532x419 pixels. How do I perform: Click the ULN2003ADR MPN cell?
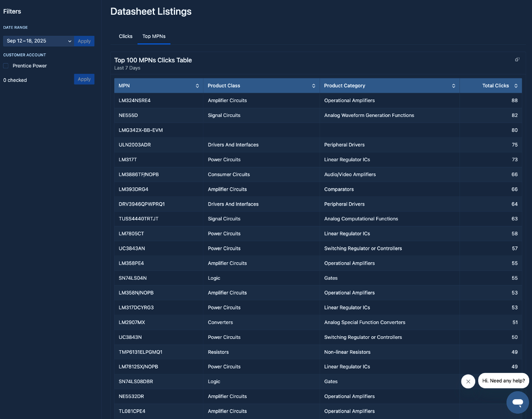click(135, 145)
